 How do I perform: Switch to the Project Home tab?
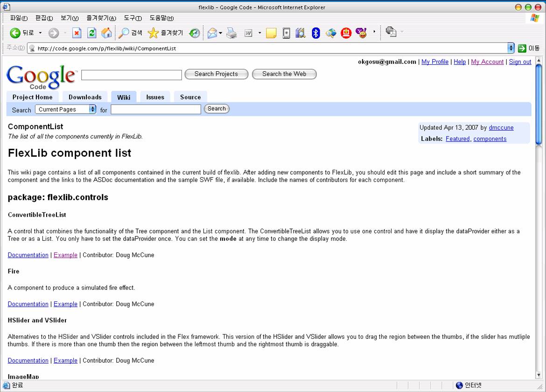(32, 97)
